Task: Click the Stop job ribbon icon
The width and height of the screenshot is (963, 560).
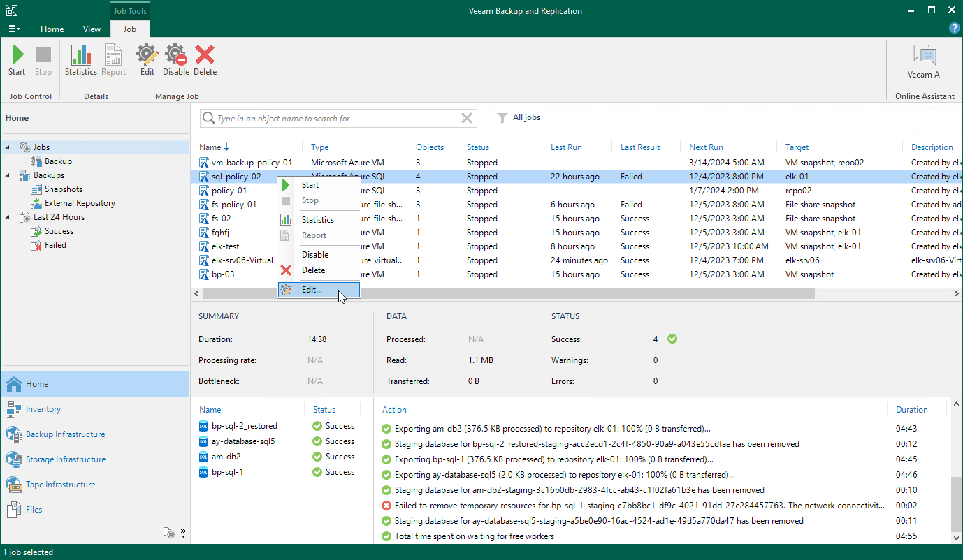Action: coord(43,61)
